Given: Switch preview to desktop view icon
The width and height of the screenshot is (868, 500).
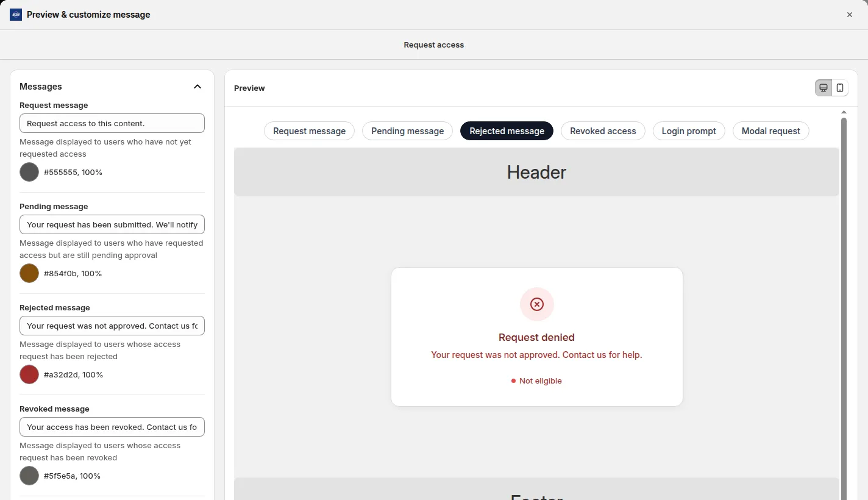Looking at the screenshot, I should (824, 88).
